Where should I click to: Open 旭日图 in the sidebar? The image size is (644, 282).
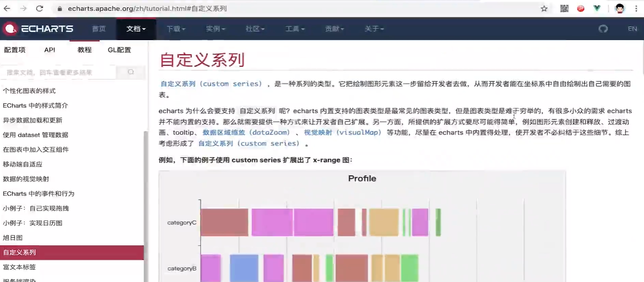tap(13, 238)
